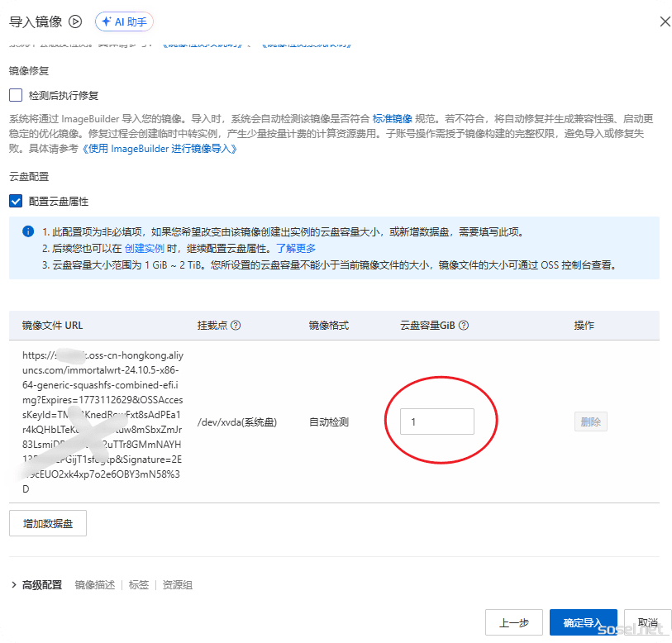672x643 pixels.
Task: Click the 确定导入 confirm button
Action: tap(583, 622)
